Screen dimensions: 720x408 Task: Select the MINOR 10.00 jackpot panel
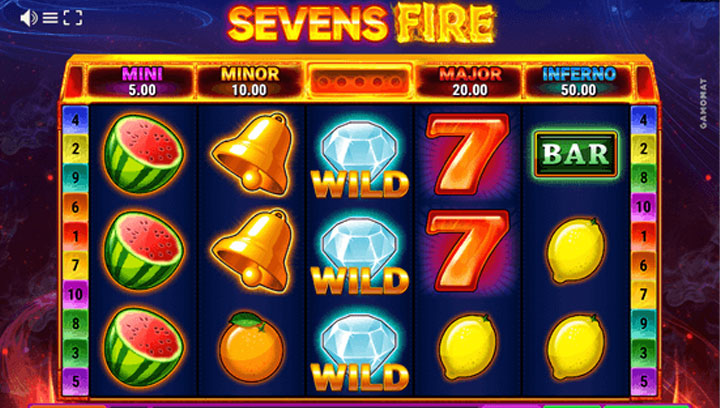coord(249,82)
